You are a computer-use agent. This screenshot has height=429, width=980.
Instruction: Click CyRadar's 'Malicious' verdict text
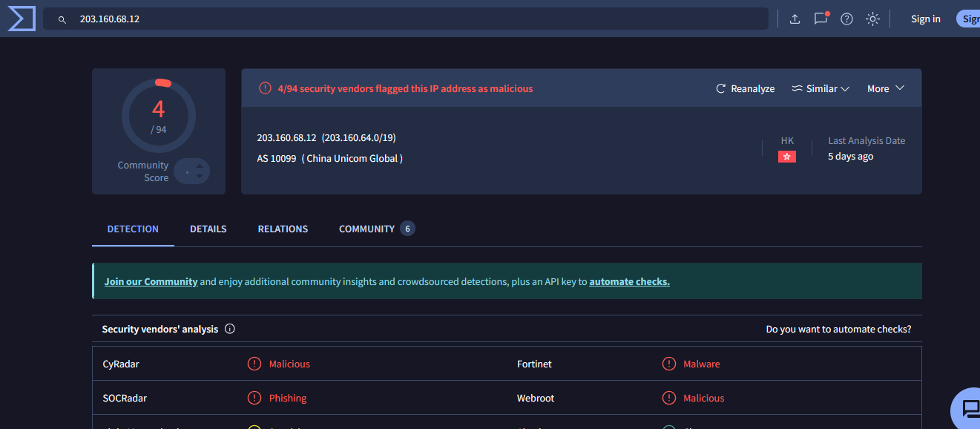289,364
